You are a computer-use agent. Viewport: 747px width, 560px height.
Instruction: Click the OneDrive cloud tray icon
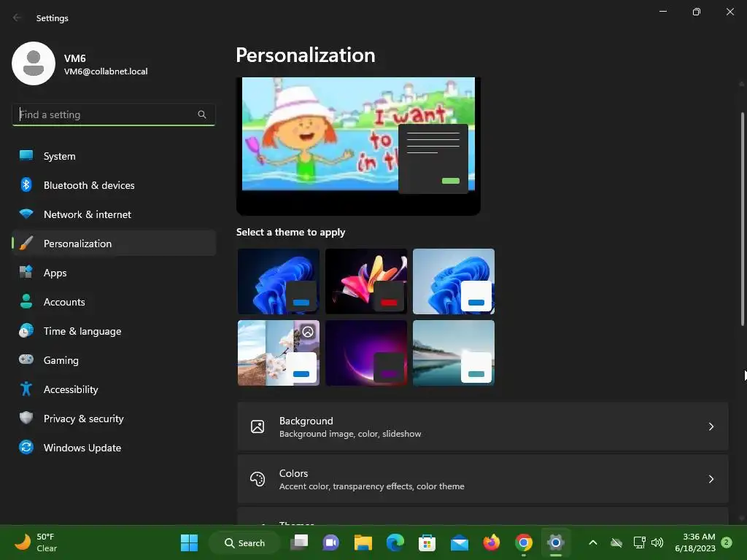tap(616, 542)
